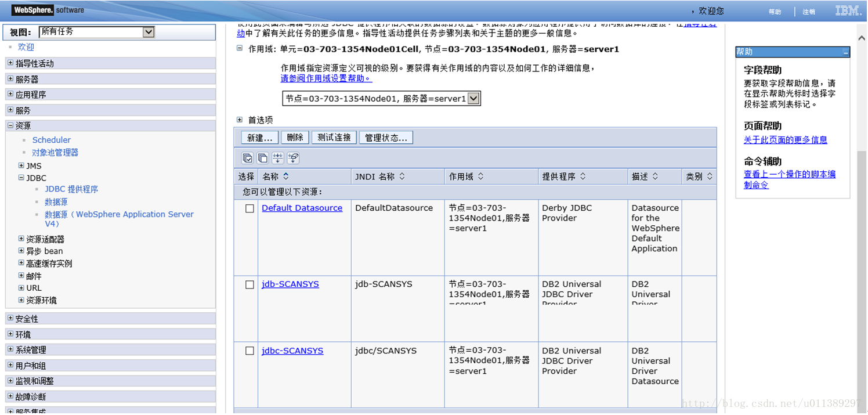Check the jdbc-SCANSYS row checkbox
Screen dimensions: 868x415
pos(249,351)
